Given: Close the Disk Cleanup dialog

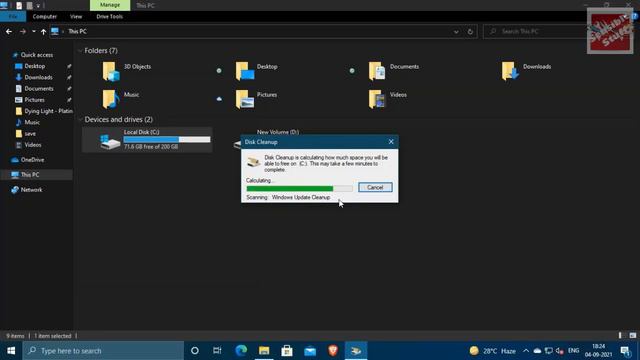Looking at the screenshot, I should point(391,142).
